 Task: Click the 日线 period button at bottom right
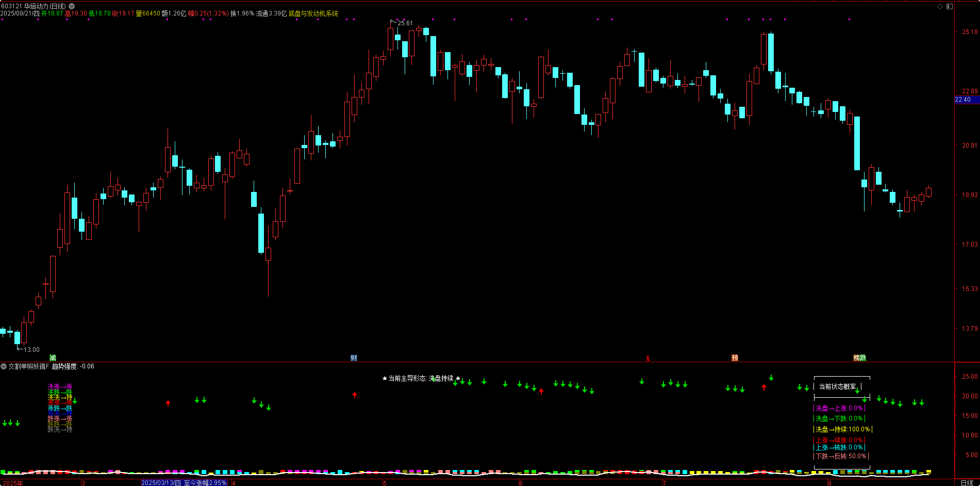click(967, 483)
